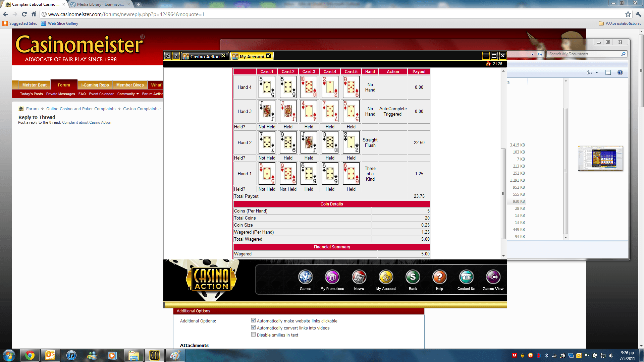Screen dimensions: 644x362
Task: Open the casino Help question mark icon
Action: pos(439,277)
